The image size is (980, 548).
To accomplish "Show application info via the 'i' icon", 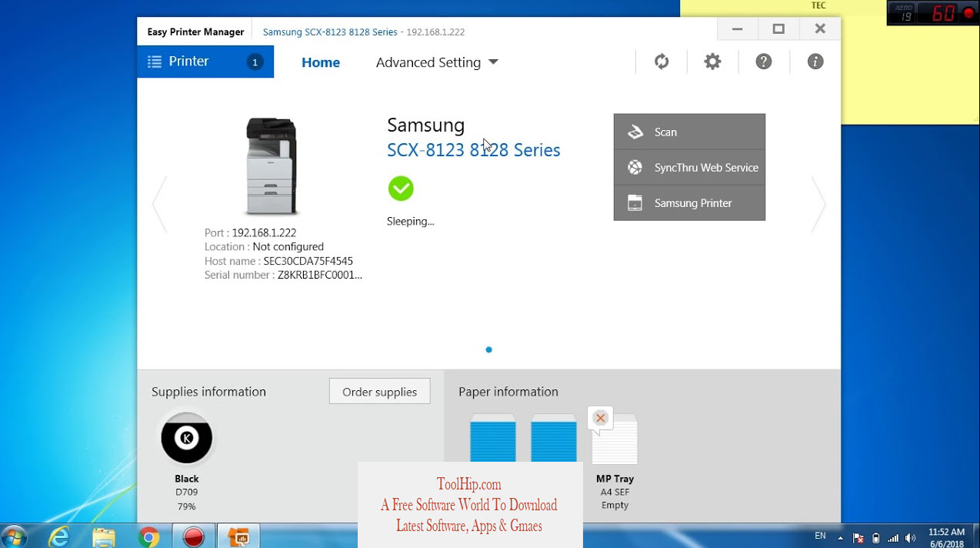I will (x=815, y=62).
